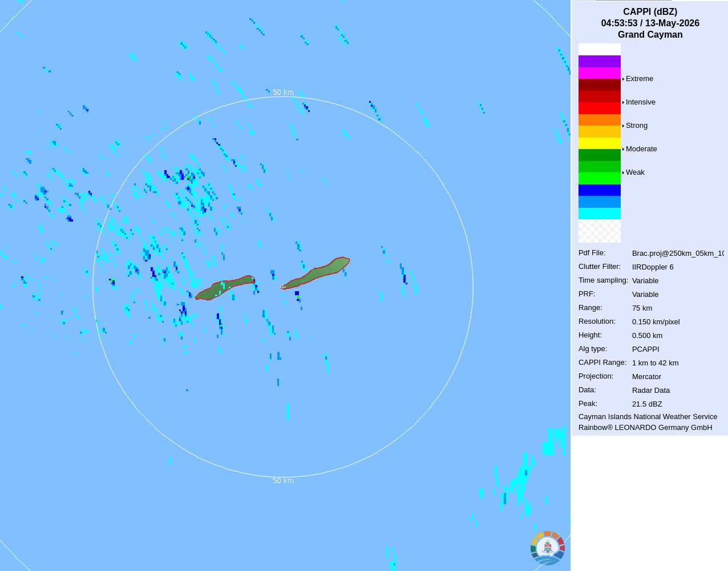Click the Intensive level arrow marker
Viewport: 728px width, 571px height.
point(623,102)
